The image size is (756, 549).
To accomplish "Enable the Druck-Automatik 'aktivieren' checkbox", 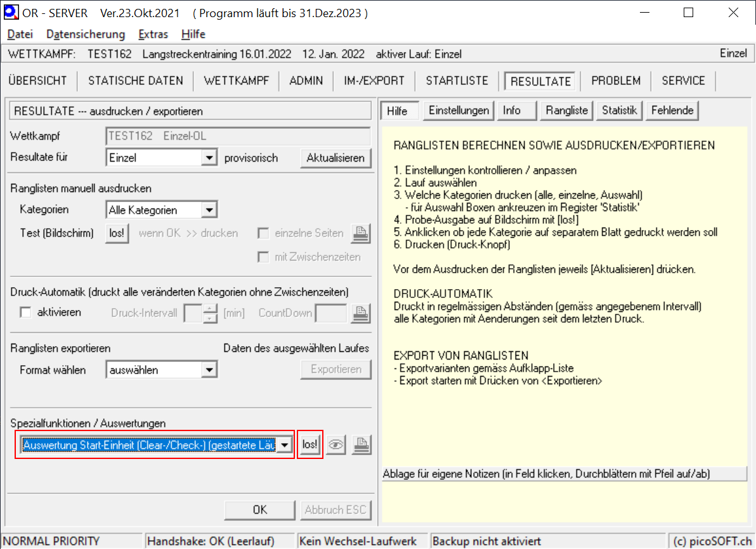I will [26, 313].
